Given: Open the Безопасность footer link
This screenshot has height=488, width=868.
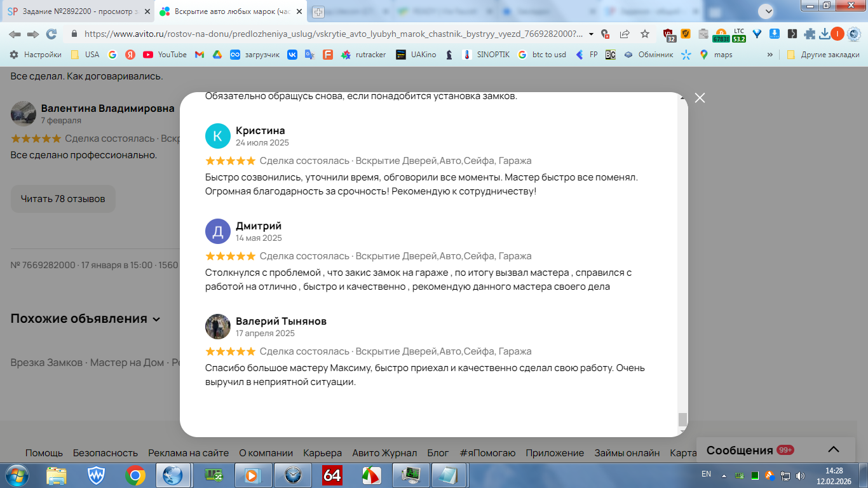Looking at the screenshot, I should pyautogui.click(x=105, y=453).
